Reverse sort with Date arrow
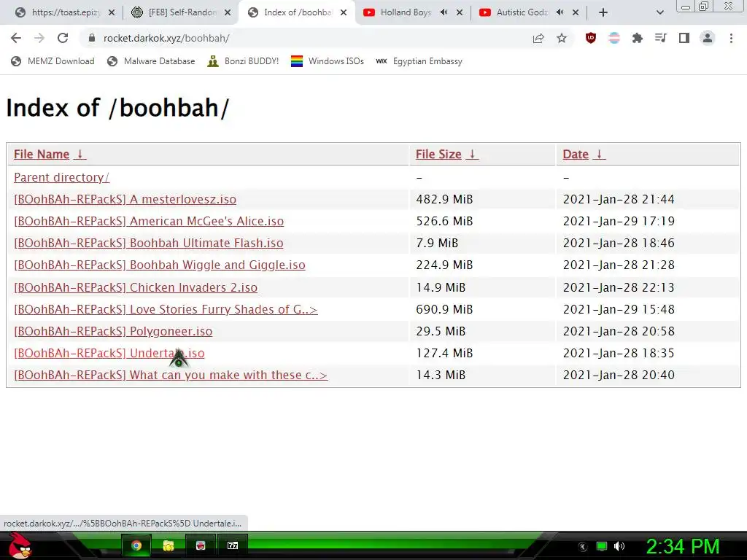747x560 pixels. tap(600, 155)
